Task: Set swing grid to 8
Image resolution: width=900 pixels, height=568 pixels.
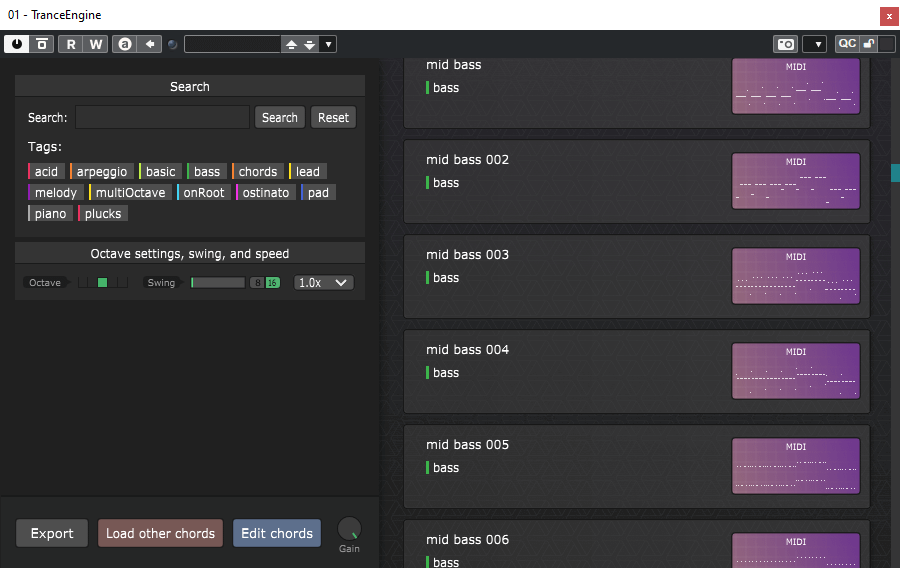Action: click(258, 283)
